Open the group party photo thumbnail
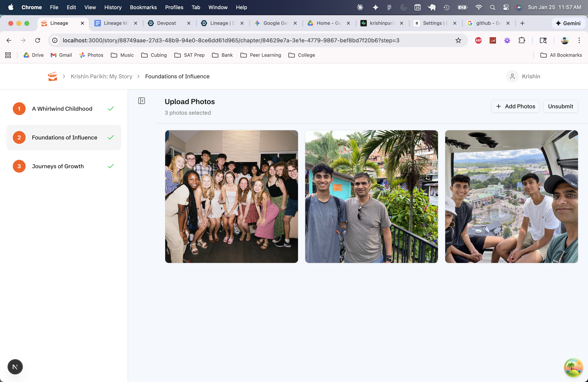Screen dimensions: 588x382 231,196
